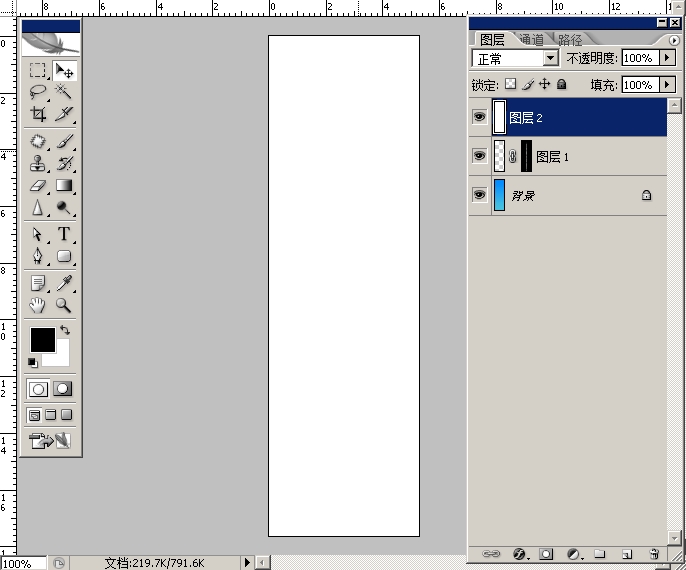This screenshot has height=570, width=686.
Task: Open the opacity (不透明度) slider arrow
Action: point(667,58)
